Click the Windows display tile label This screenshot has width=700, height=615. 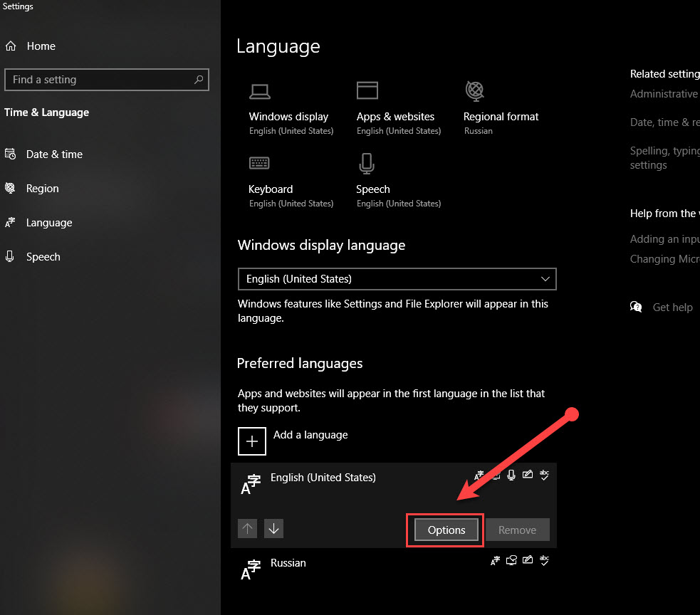pyautogui.click(x=288, y=117)
